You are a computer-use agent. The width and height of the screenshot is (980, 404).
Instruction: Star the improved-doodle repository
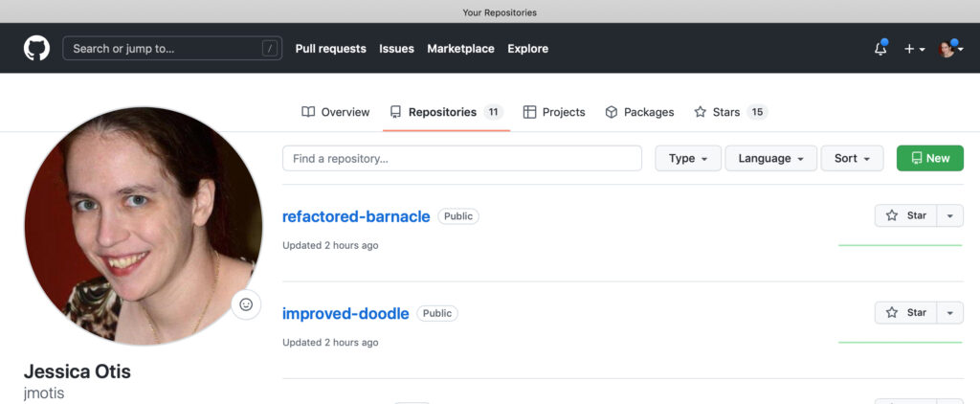[905, 313]
